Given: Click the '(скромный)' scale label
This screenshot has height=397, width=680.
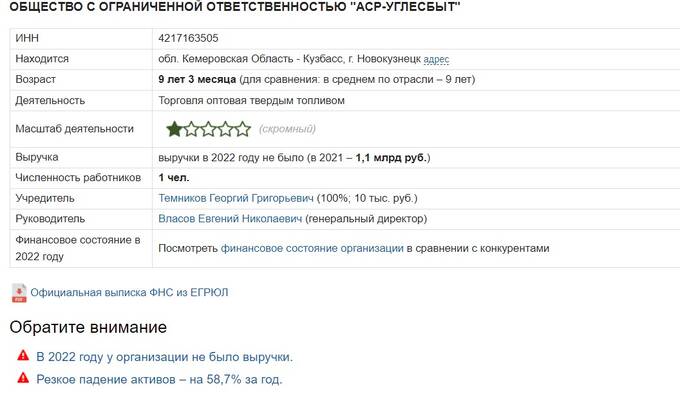Looking at the screenshot, I should coord(288,129).
